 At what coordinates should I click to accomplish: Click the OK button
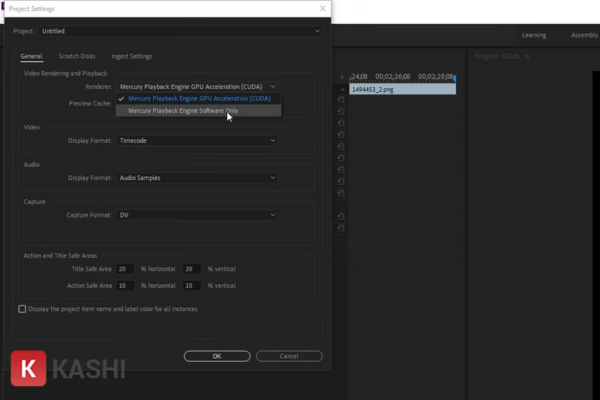tap(217, 356)
